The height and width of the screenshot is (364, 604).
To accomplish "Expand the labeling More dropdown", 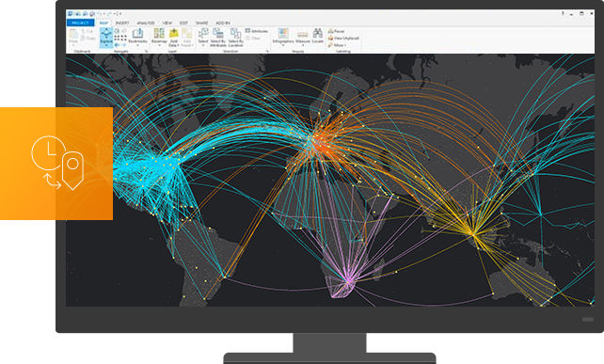I will click(x=337, y=45).
